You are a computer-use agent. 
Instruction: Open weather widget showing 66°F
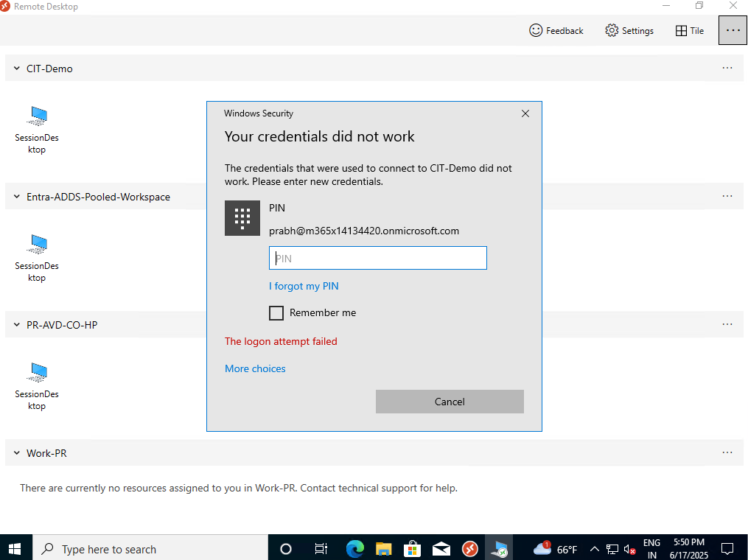point(555,549)
